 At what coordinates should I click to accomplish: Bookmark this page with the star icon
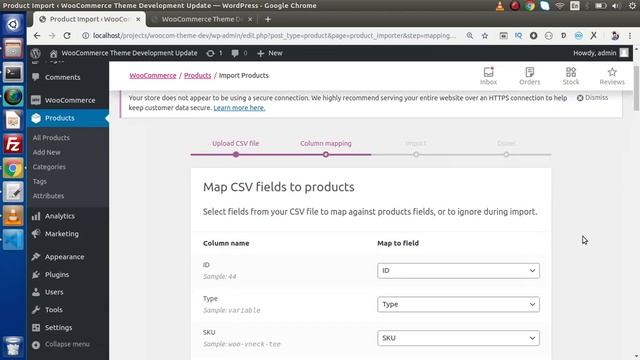(x=485, y=36)
